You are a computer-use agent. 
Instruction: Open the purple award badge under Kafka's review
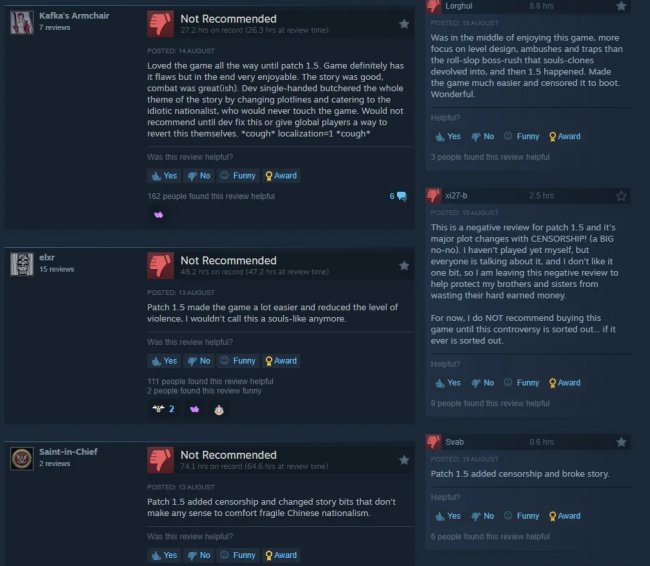(x=159, y=215)
